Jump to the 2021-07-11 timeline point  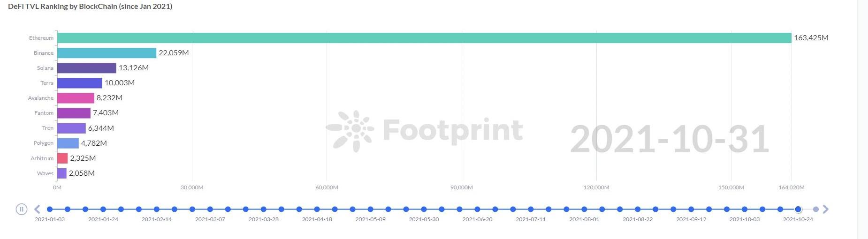pos(531,209)
